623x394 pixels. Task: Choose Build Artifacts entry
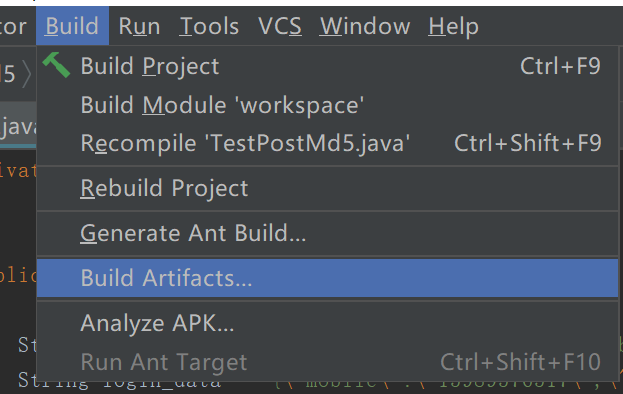tap(327, 278)
